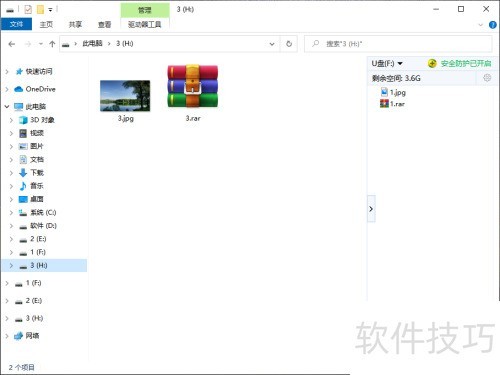Click the back navigation arrow

[x=12, y=44]
